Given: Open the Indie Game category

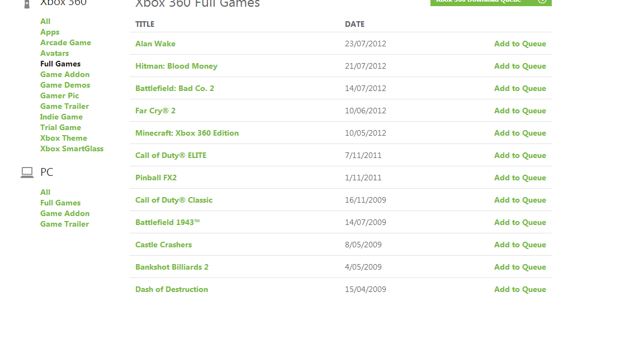Looking at the screenshot, I should 61,117.
